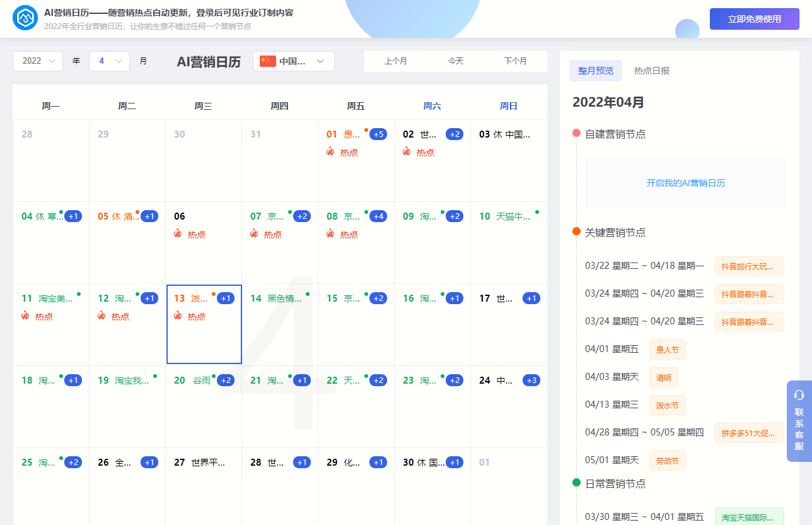Expand the +5 badge on April 1
812x525 pixels.
click(378, 134)
